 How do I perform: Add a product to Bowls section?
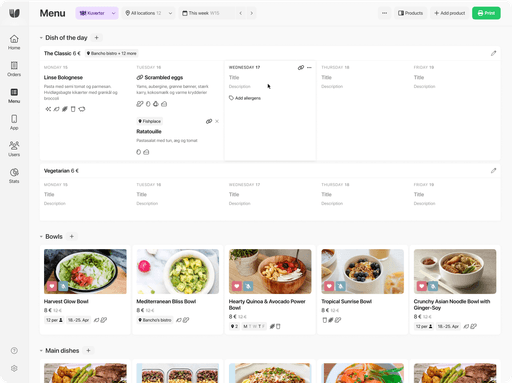72,236
